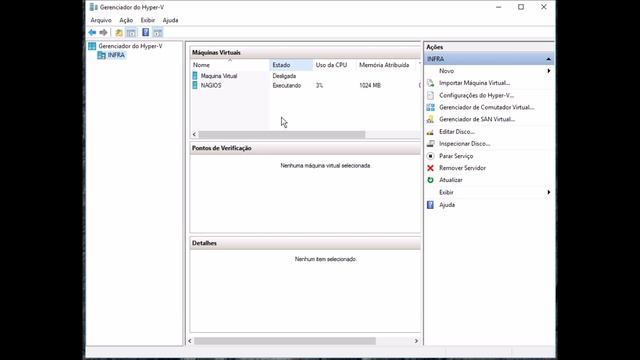Click the Inspecionar Disco... action

click(x=464, y=144)
